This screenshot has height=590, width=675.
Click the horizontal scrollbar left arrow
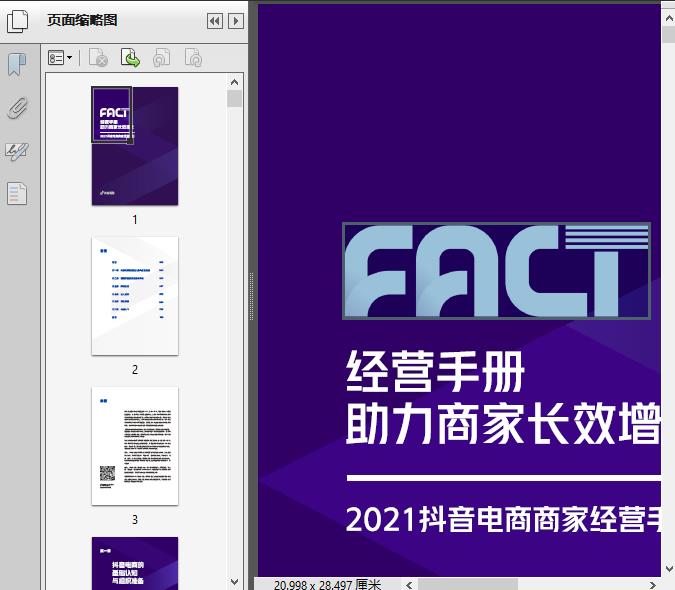(409, 584)
